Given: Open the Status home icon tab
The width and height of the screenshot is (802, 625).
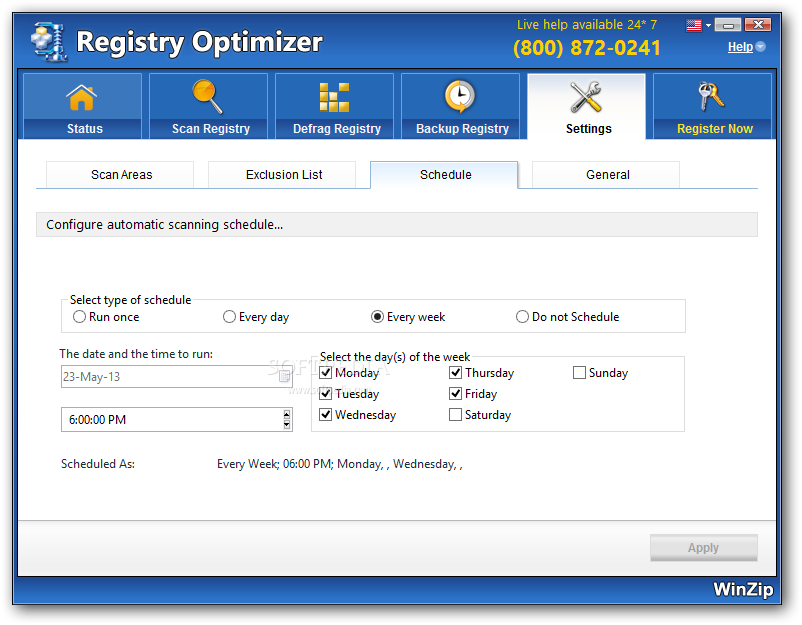Looking at the screenshot, I should click(x=82, y=97).
